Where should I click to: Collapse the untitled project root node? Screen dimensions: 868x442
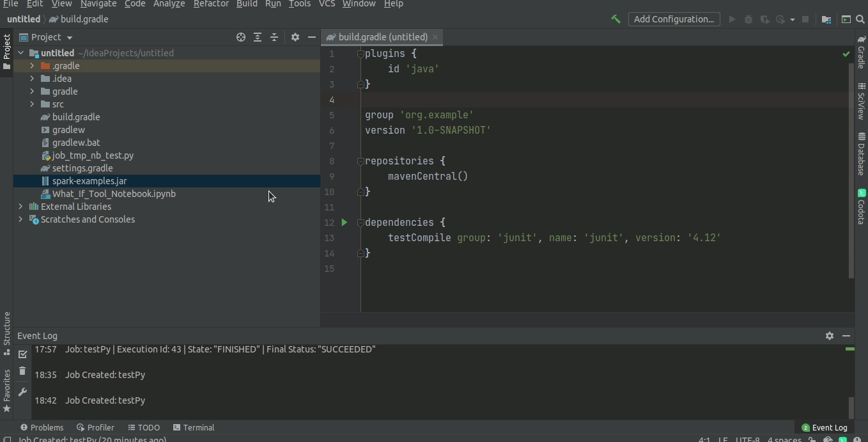[21, 53]
